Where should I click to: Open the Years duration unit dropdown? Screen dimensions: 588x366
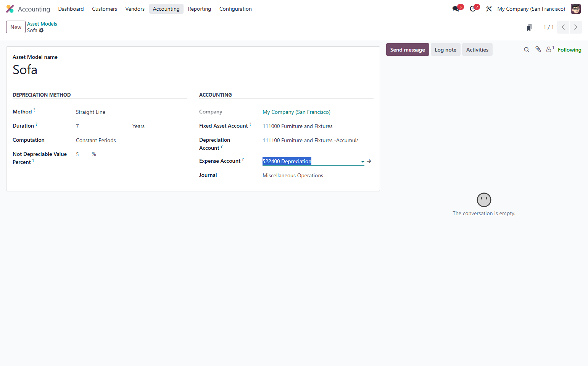click(159, 126)
